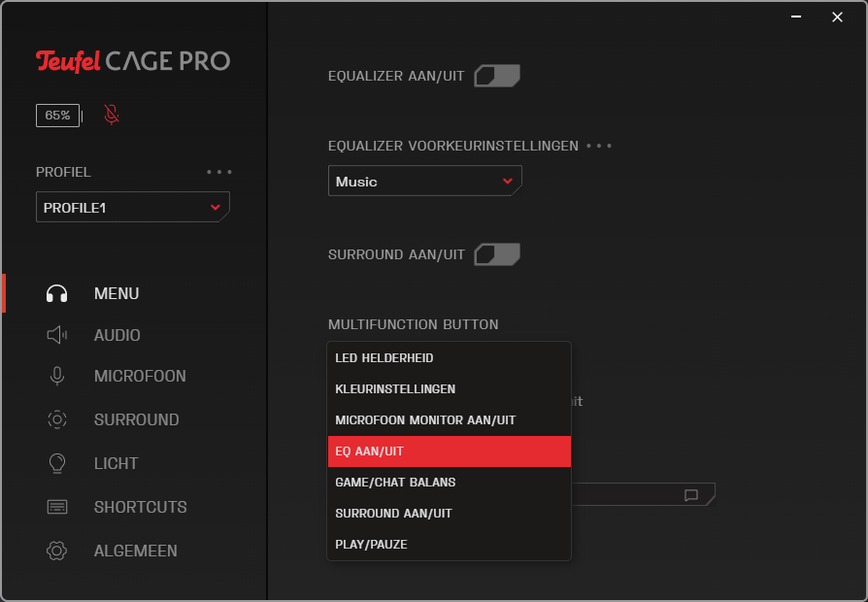Open the equalizer voorkeurinstellingen three-dots options

[x=599, y=147]
